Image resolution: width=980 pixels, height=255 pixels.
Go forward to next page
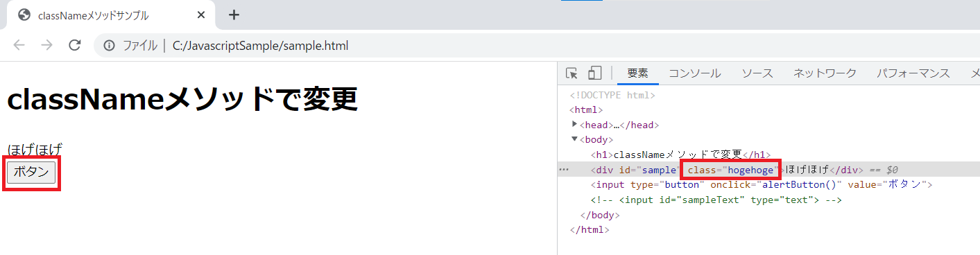[46, 46]
